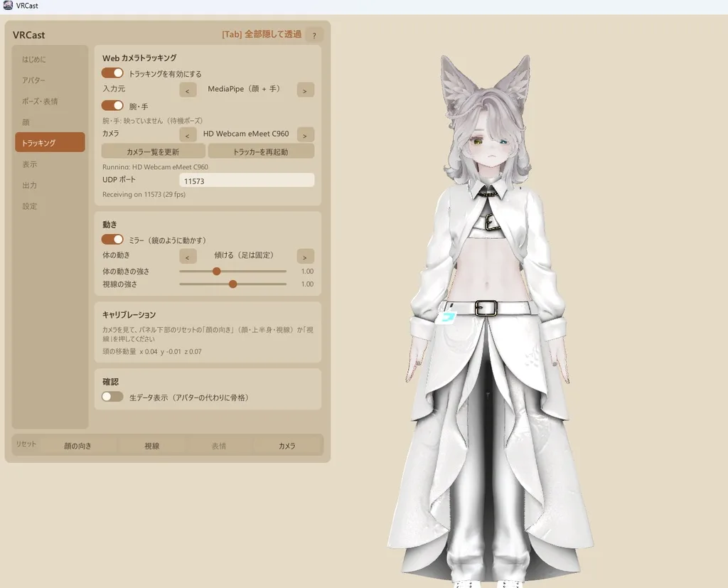Click the avatar model in the viewport
This screenshot has height=588, width=728.
[x=490, y=321]
